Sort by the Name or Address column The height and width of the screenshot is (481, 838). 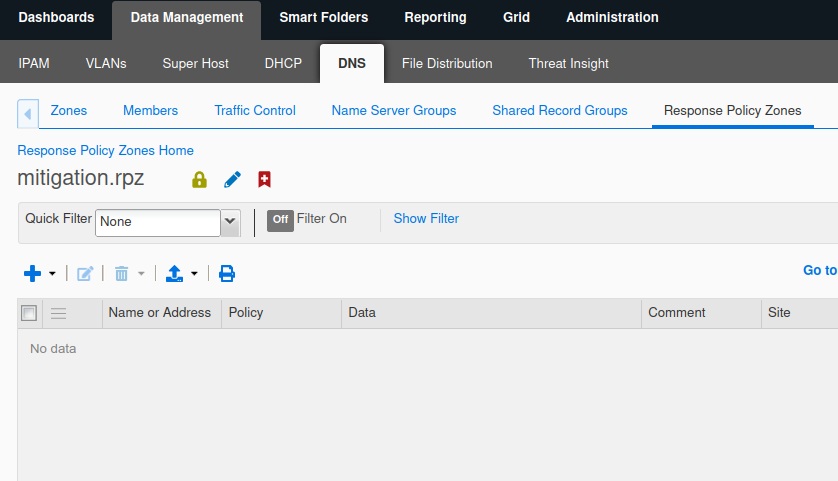pyautogui.click(x=160, y=313)
